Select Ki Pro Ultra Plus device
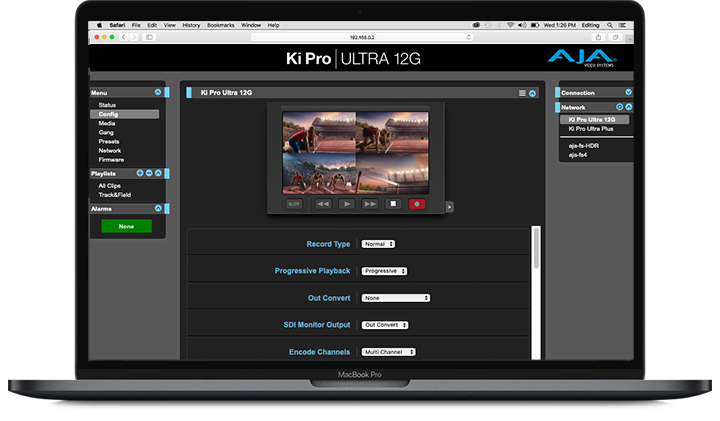This screenshot has width=720, height=421. click(592, 128)
